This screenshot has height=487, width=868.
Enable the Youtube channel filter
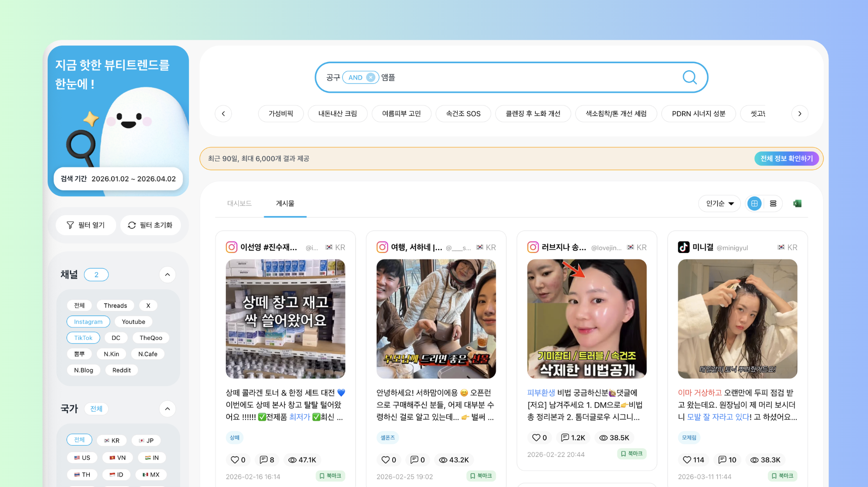pyautogui.click(x=133, y=322)
